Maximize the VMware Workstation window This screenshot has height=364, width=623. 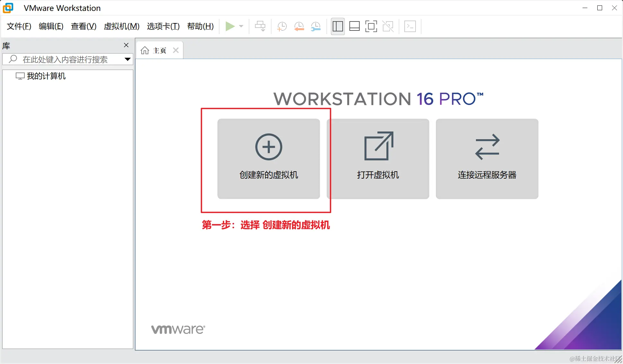(600, 8)
